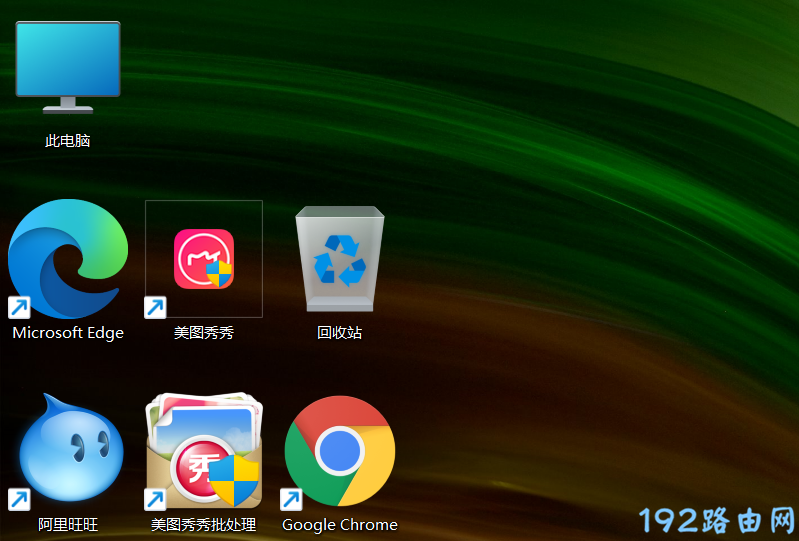Viewport: 799px width, 541px height.
Task: Click the "Google Chrome" label text
Action: click(340, 525)
